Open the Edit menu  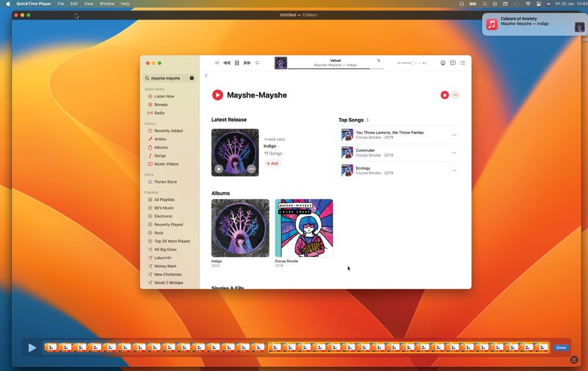tap(74, 4)
